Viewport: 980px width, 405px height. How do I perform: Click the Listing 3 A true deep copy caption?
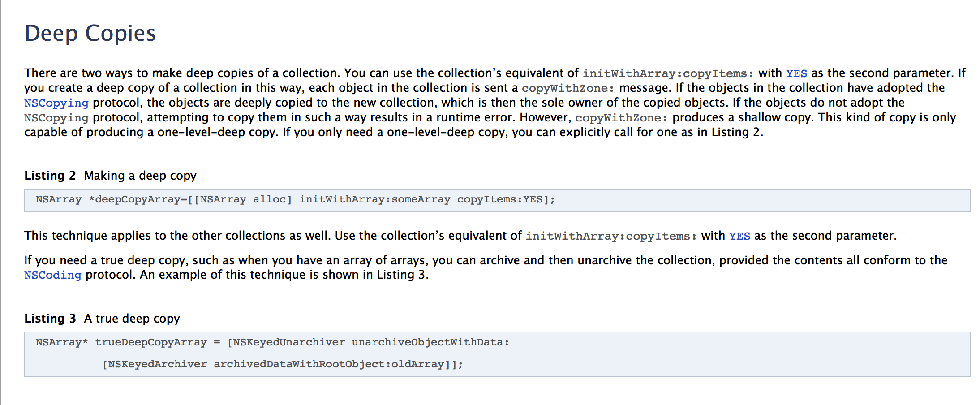(x=102, y=319)
